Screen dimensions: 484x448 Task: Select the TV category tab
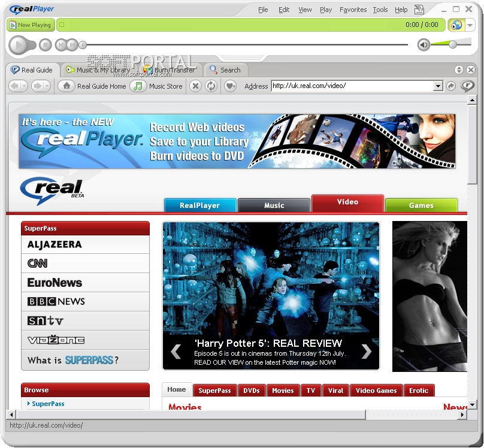pos(311,391)
